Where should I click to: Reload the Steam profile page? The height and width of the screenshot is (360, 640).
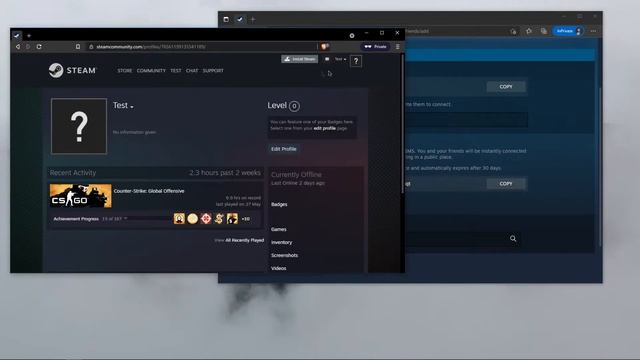point(39,47)
